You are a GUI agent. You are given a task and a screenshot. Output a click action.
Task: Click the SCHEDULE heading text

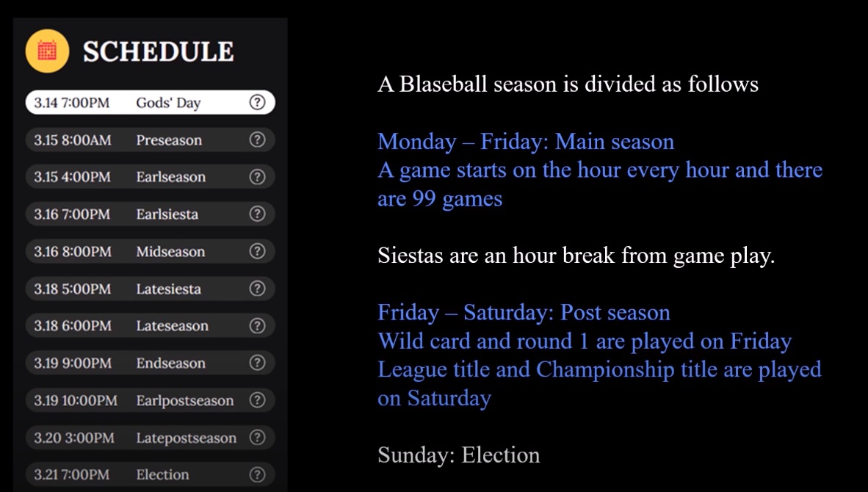tap(159, 51)
